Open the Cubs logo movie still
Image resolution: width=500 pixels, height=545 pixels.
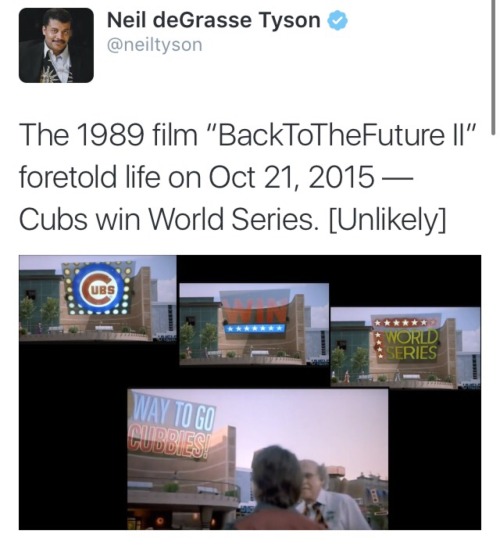coord(98,299)
